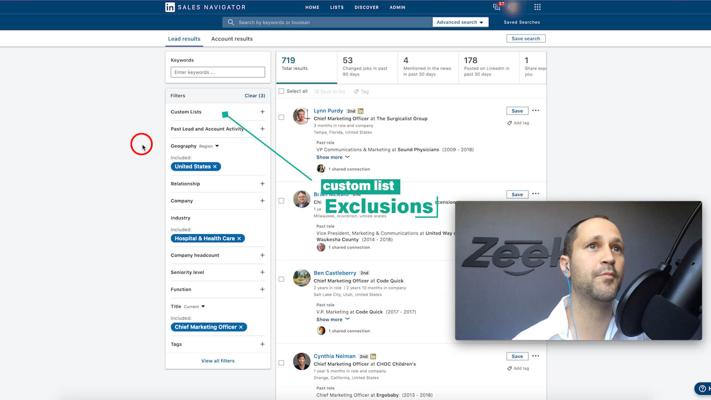The height and width of the screenshot is (400, 711).
Task: Open the apps grid icon
Action: click(x=537, y=7)
